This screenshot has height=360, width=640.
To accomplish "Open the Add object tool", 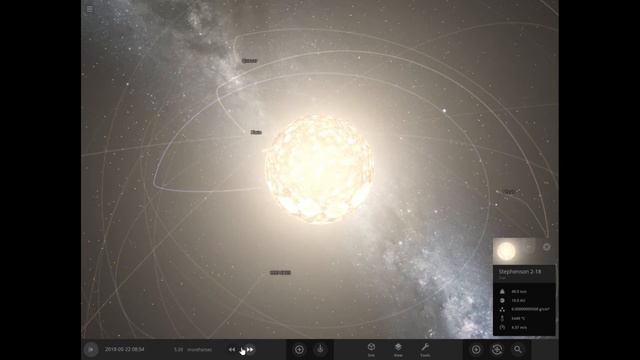I will coord(299,349).
